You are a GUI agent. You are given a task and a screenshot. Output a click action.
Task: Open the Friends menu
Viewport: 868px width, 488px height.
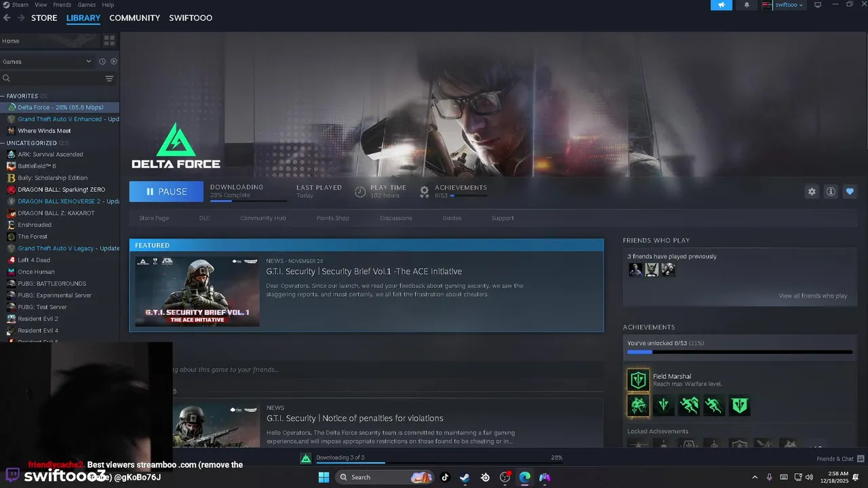click(x=62, y=5)
